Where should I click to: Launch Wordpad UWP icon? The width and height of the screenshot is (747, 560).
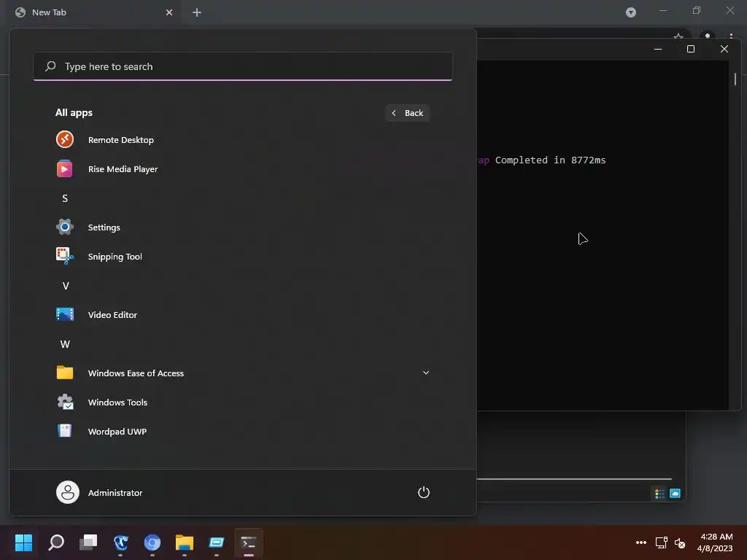65,431
